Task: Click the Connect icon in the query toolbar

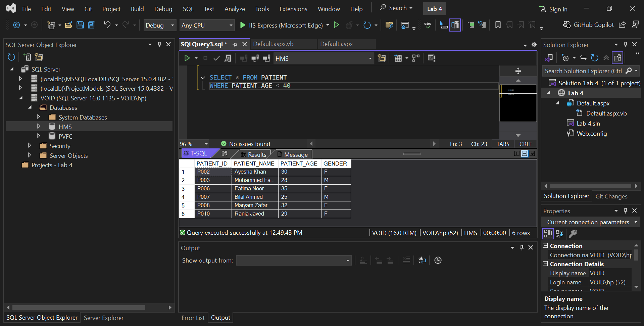Action: pyautogui.click(x=244, y=58)
